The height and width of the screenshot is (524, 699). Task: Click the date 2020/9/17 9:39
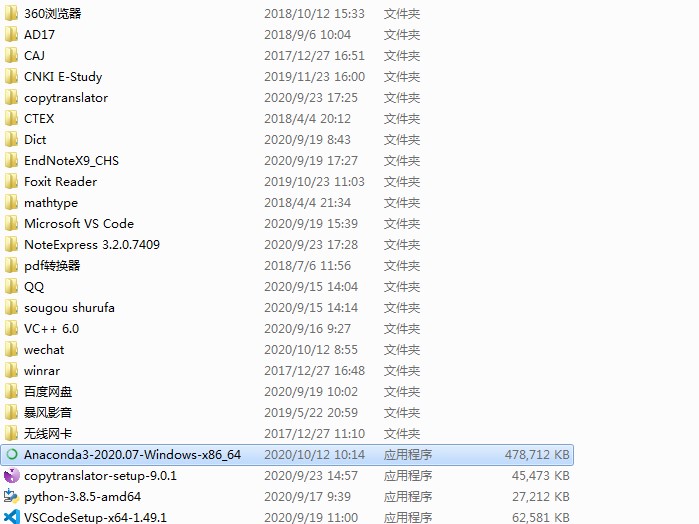tap(307, 496)
